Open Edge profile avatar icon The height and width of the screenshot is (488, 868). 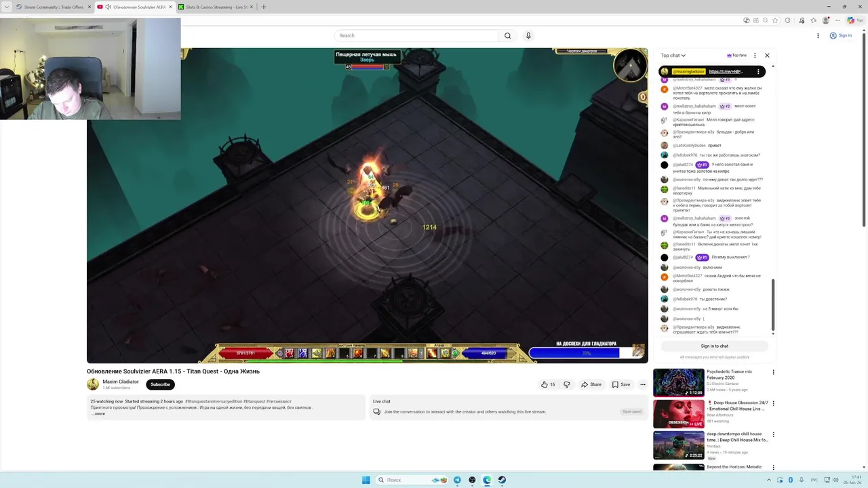(826, 20)
